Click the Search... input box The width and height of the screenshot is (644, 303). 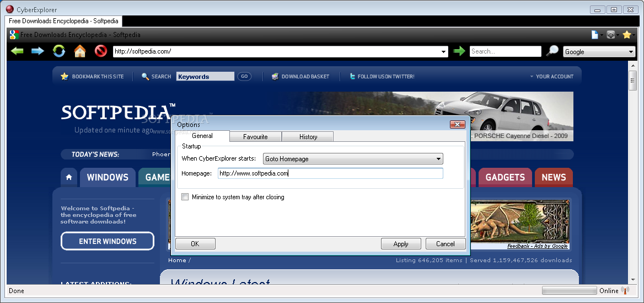[506, 51]
